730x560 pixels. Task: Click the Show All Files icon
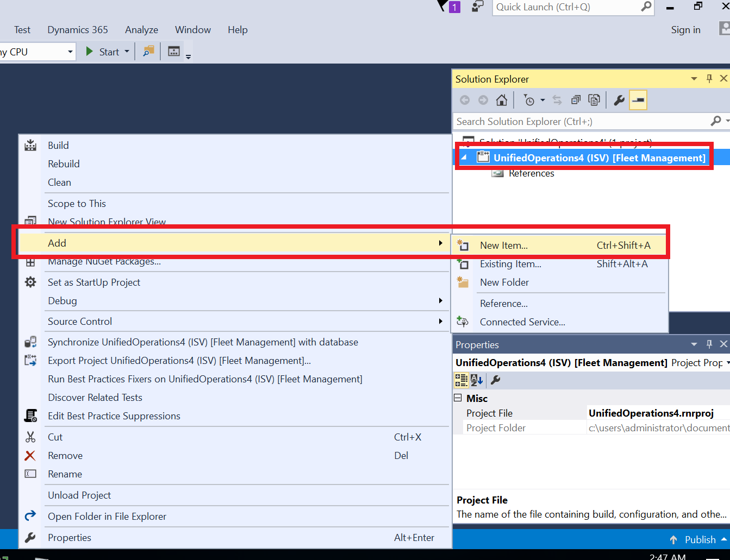tap(594, 100)
